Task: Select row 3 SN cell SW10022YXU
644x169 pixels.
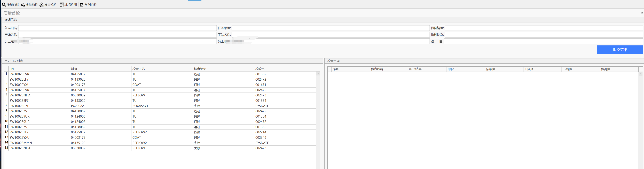Action: coord(39,85)
